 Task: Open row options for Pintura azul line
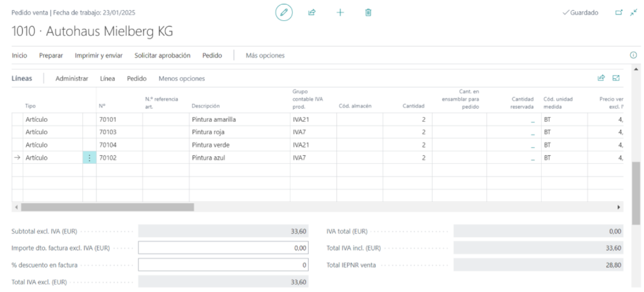[90, 158]
